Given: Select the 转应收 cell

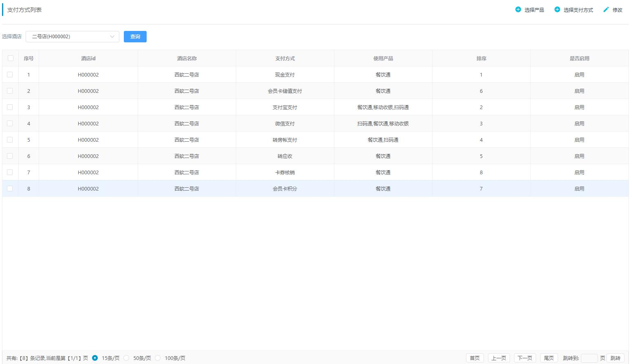Looking at the screenshot, I should tap(285, 156).
